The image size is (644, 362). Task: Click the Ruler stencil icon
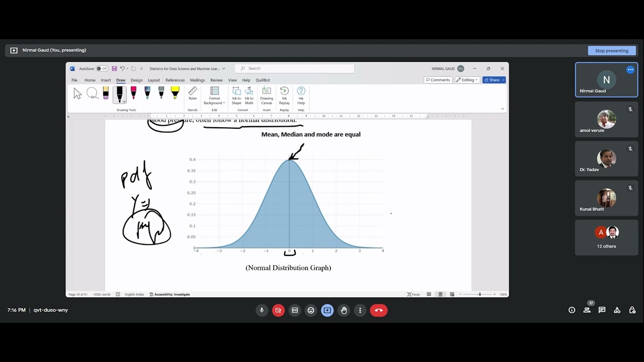click(193, 94)
